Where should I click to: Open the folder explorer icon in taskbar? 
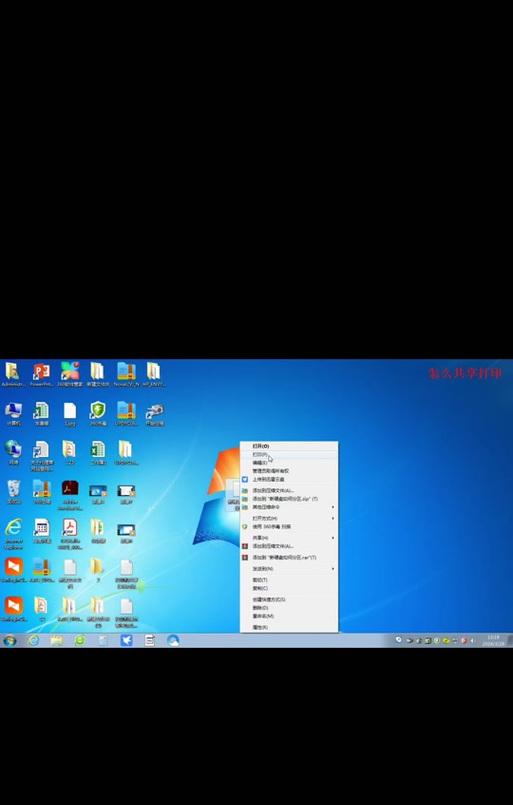[x=56, y=640]
